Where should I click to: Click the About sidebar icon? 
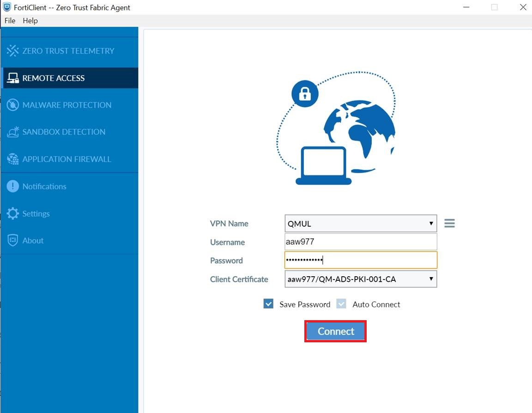click(x=12, y=240)
